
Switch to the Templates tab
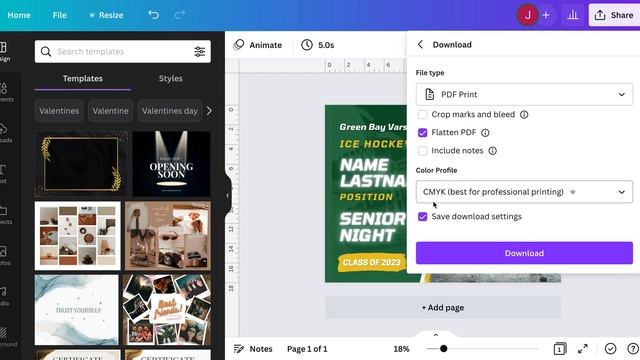pos(82,78)
